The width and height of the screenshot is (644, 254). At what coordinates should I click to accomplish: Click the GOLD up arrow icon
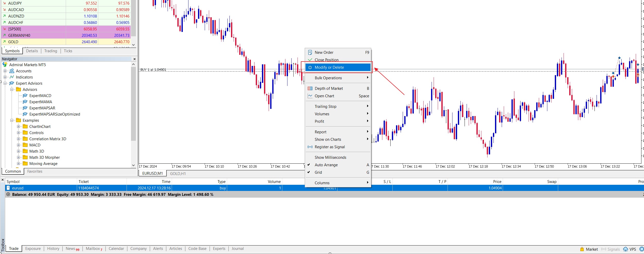coord(4,42)
